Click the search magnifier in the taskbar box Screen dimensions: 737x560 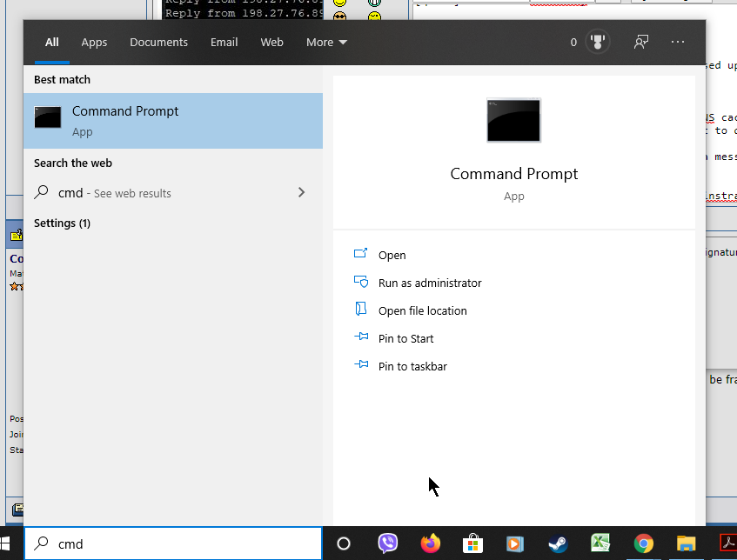42,543
